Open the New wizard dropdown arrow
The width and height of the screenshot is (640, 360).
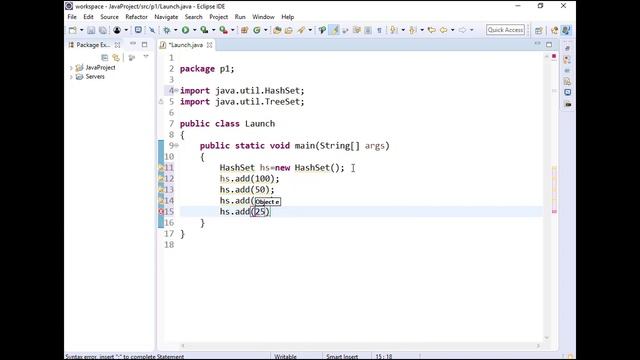pos(81,30)
